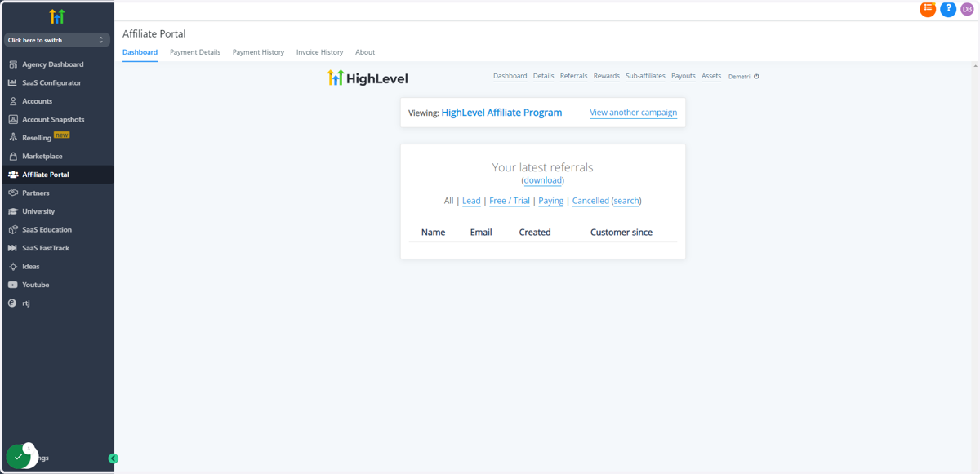Screen dimensions: 980x474
Task: Filter referrals by Cancelled
Action: [x=590, y=201]
